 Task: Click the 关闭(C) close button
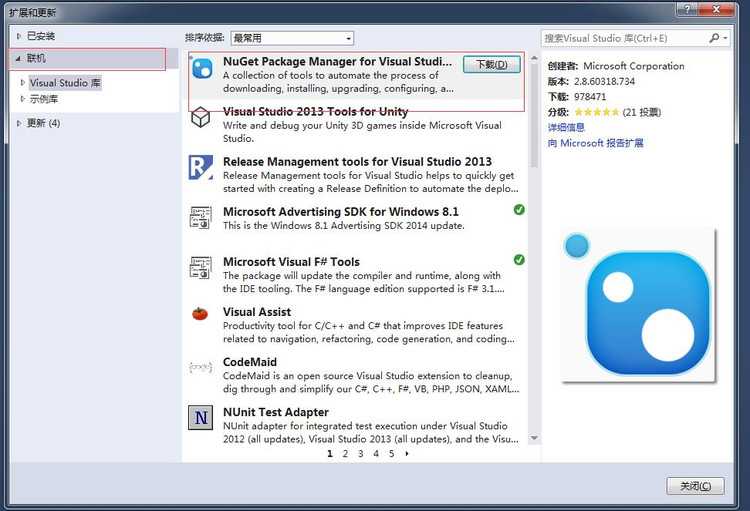pos(695,486)
